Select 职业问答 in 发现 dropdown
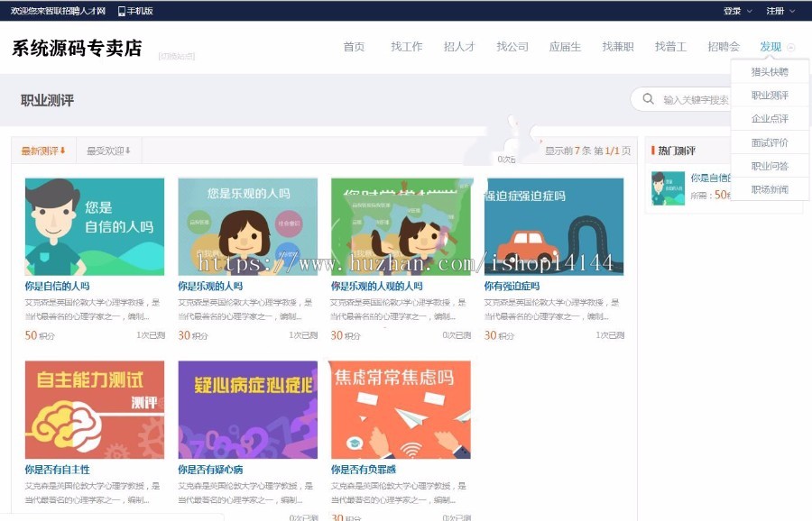This screenshot has width=812, height=521. click(x=770, y=166)
